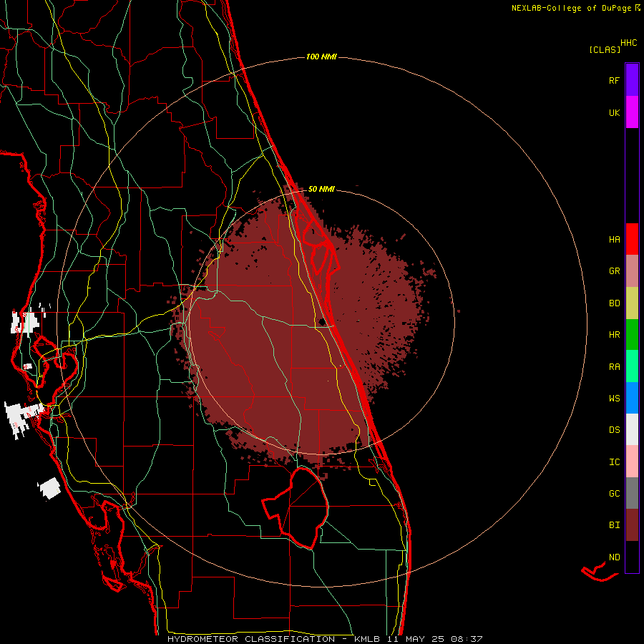
Task: Click the DS white legend swatch
Action: (632, 429)
